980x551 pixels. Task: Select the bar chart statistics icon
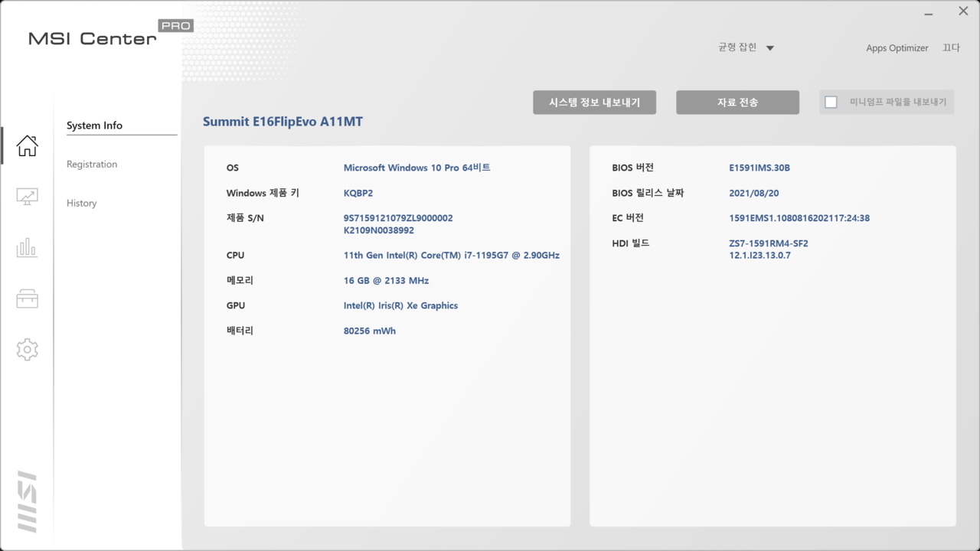[27, 247]
